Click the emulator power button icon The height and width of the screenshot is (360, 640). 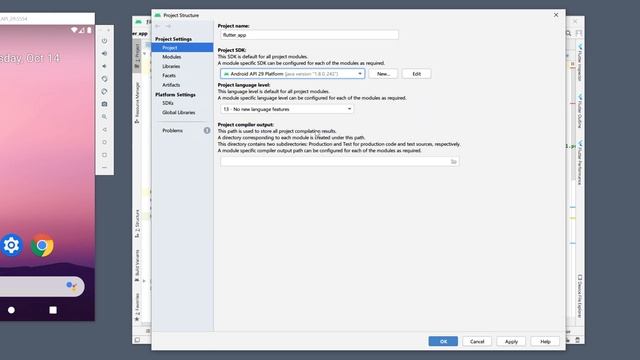point(104,41)
